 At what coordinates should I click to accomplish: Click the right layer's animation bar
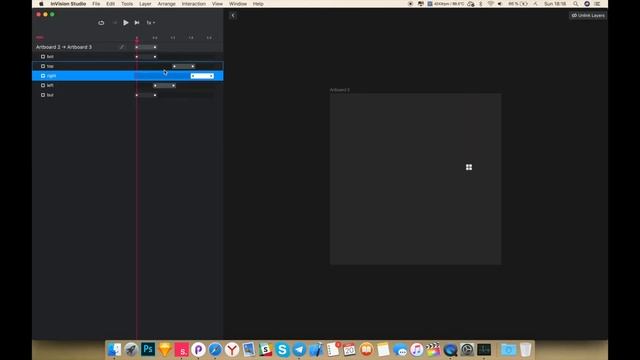click(x=202, y=76)
